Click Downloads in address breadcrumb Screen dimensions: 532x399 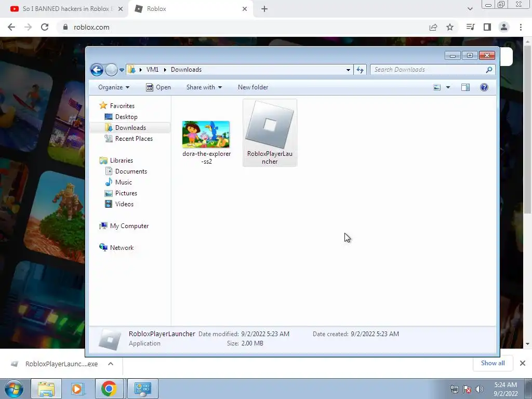(x=187, y=70)
